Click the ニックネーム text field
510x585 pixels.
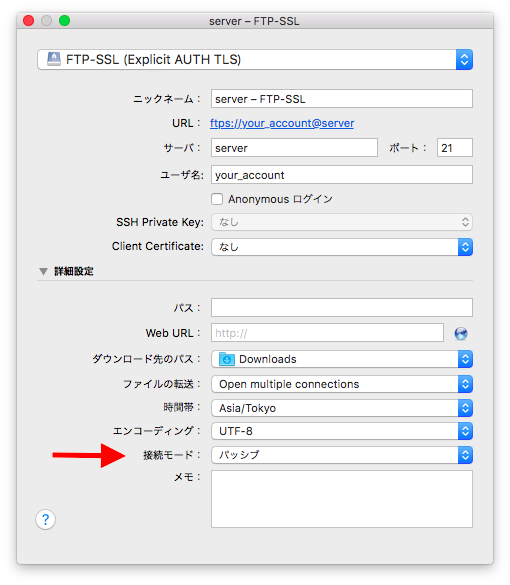click(x=342, y=98)
